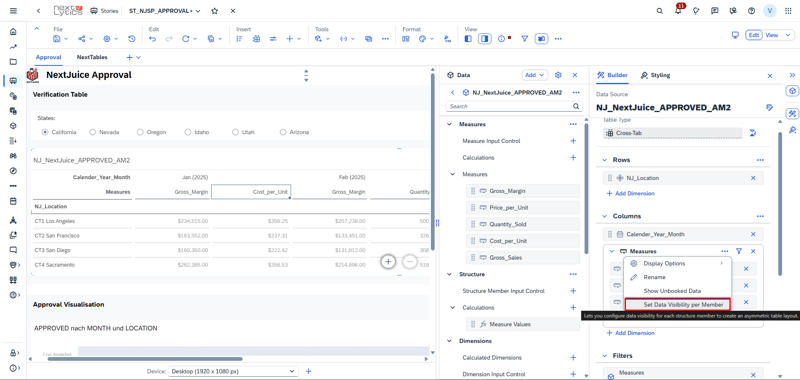Open the Data panel settings gear

[558, 75]
